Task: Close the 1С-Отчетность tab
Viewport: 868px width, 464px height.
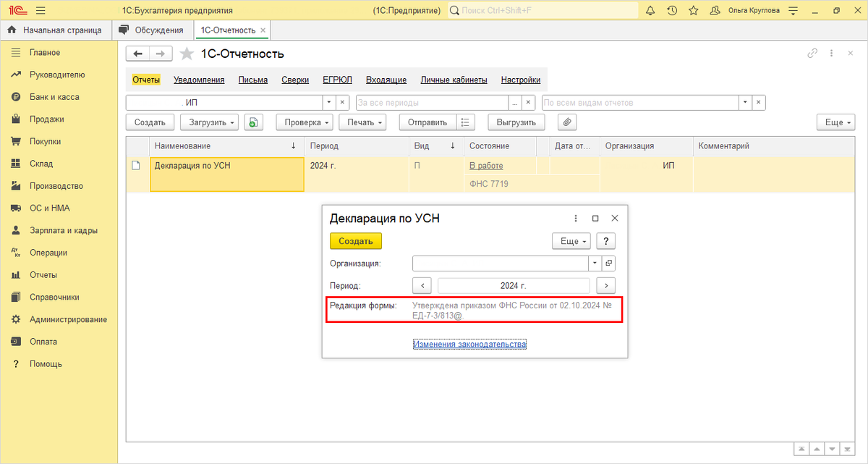Action: [263, 30]
